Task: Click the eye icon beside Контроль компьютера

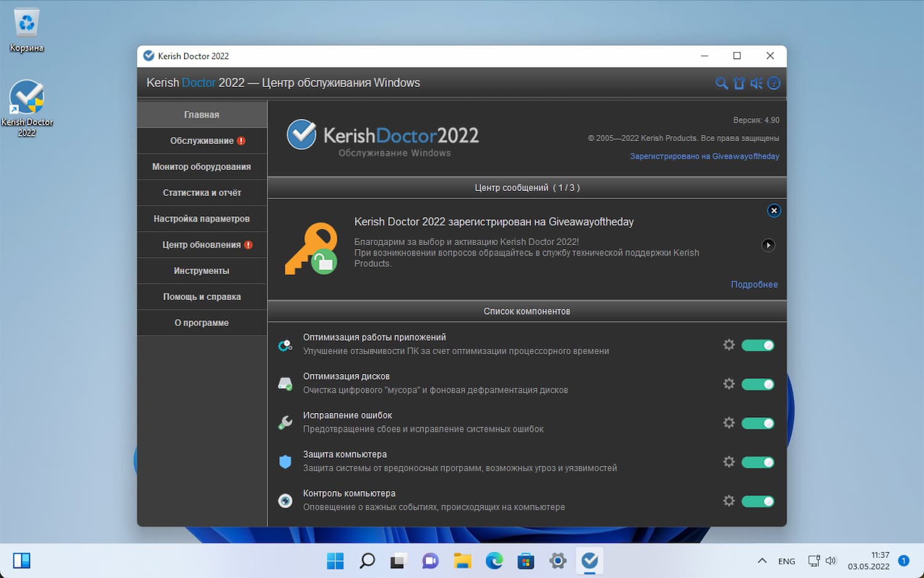Action: coord(285,501)
